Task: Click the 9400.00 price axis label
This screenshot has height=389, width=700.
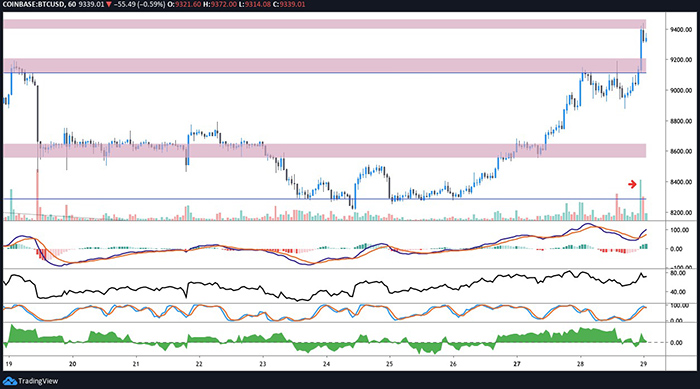Action: click(x=681, y=29)
